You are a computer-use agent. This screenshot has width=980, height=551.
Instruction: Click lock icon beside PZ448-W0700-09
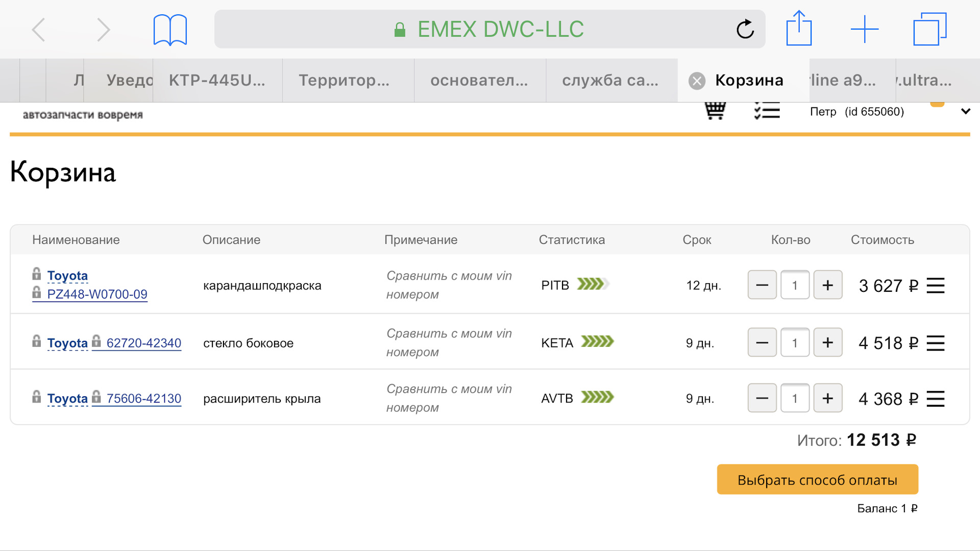pos(36,292)
